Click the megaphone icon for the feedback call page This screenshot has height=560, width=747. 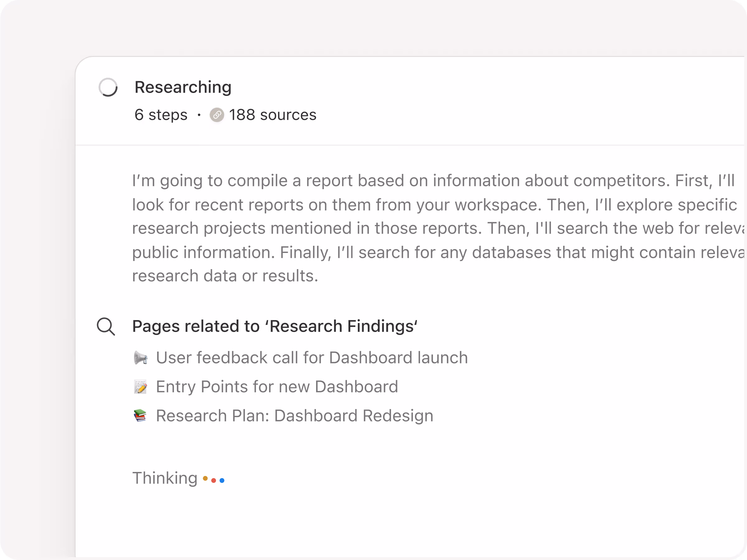coord(141,357)
